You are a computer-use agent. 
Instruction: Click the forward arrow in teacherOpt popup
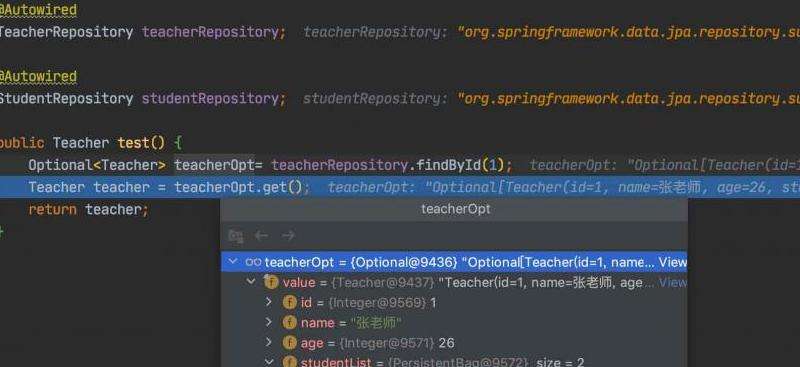[288, 236]
